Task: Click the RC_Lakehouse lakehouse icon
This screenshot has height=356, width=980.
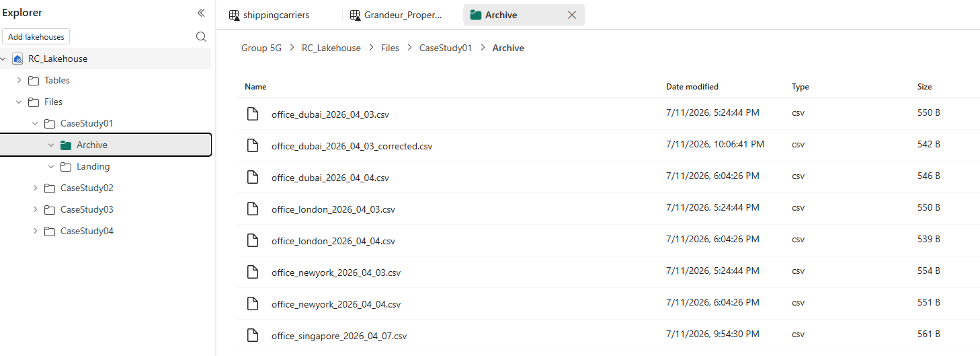Action: click(17, 59)
